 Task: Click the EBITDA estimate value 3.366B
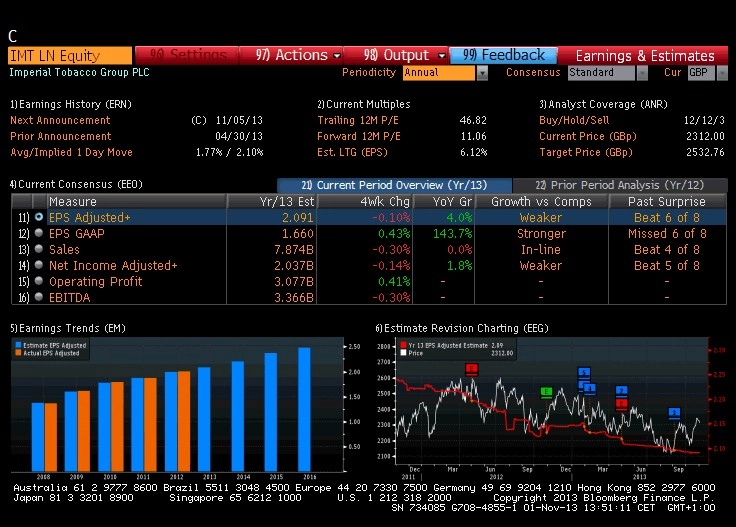pyautogui.click(x=294, y=298)
